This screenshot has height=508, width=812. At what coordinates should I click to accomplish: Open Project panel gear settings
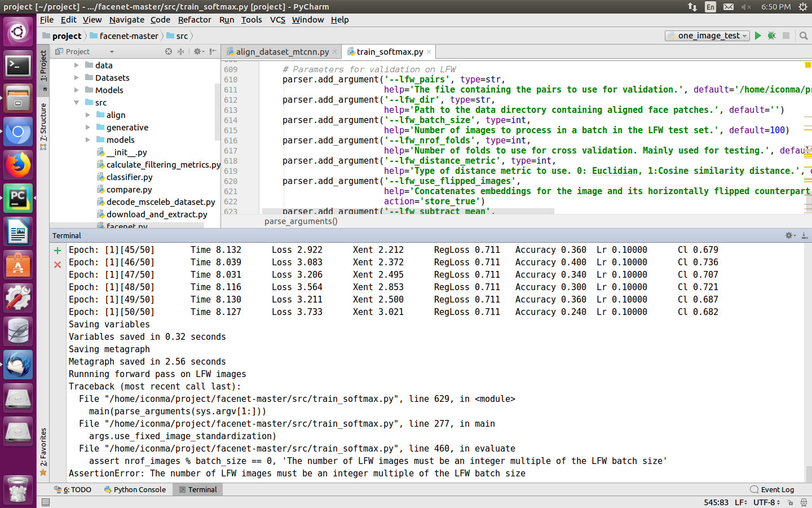point(198,51)
